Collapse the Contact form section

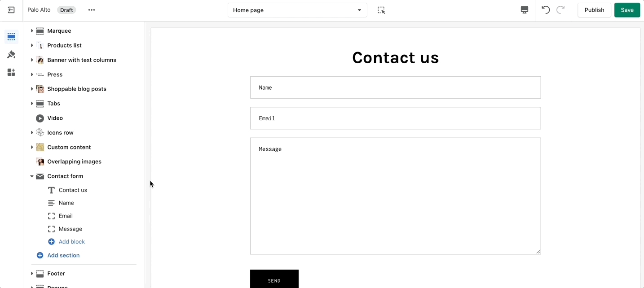click(32, 176)
